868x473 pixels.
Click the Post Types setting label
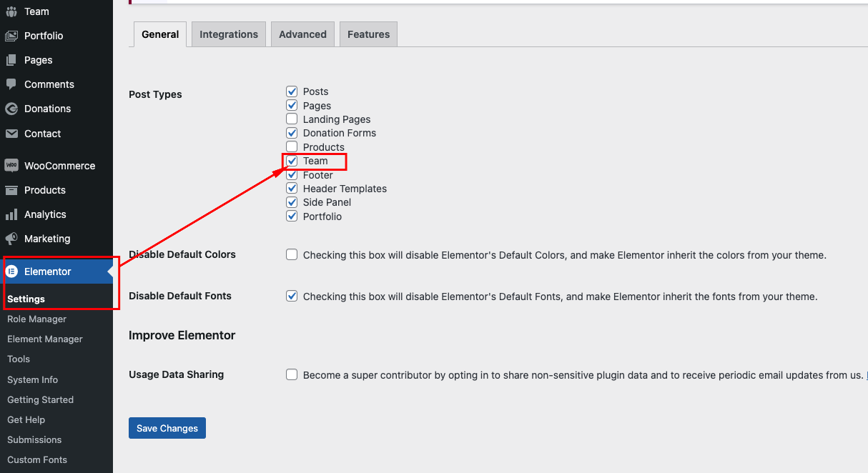(x=155, y=94)
